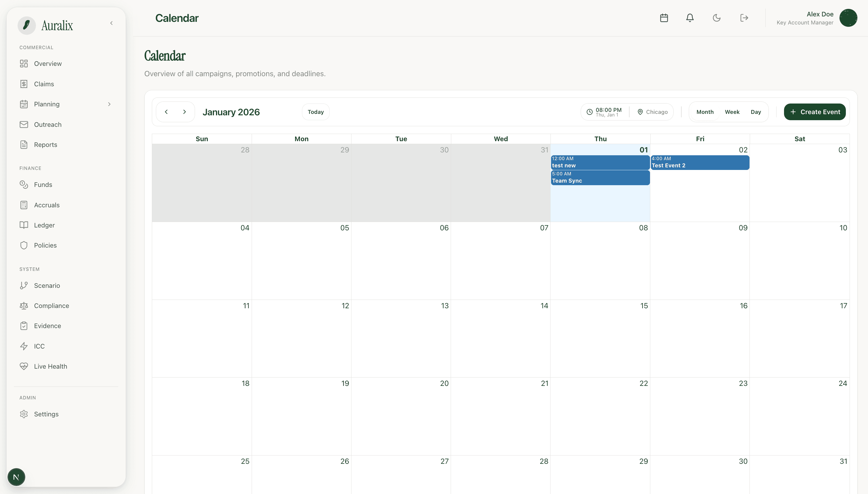Viewport: 868px width, 494px height.
Task: Click the Live Health heart icon
Action: [23, 366]
